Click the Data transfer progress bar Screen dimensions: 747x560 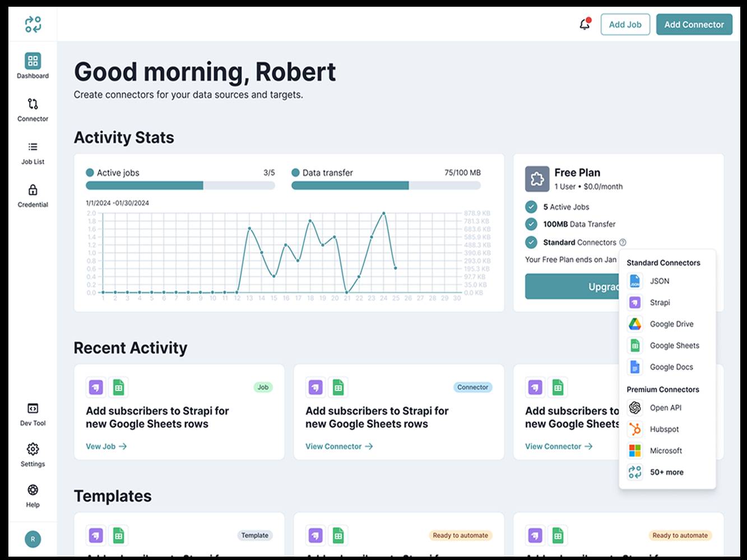[x=386, y=185]
